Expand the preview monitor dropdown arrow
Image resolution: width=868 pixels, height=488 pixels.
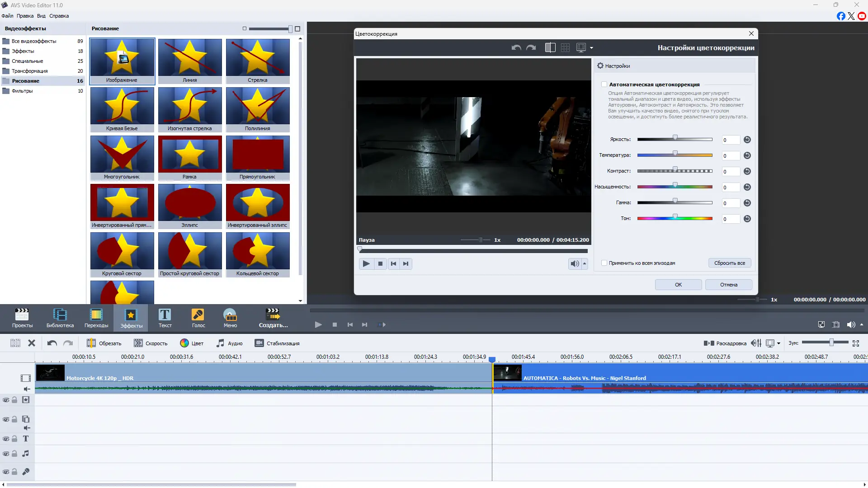[591, 48]
